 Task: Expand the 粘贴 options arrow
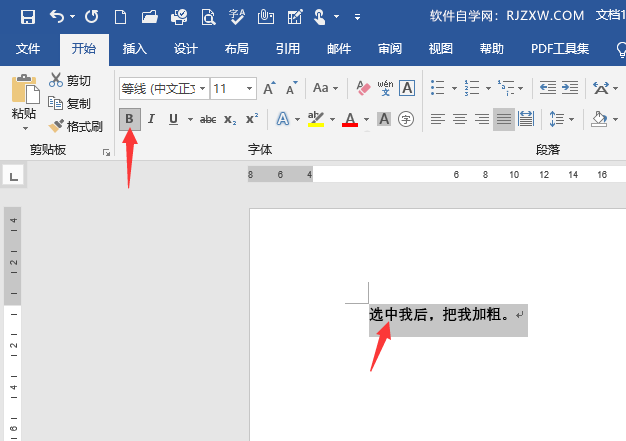(x=25, y=129)
